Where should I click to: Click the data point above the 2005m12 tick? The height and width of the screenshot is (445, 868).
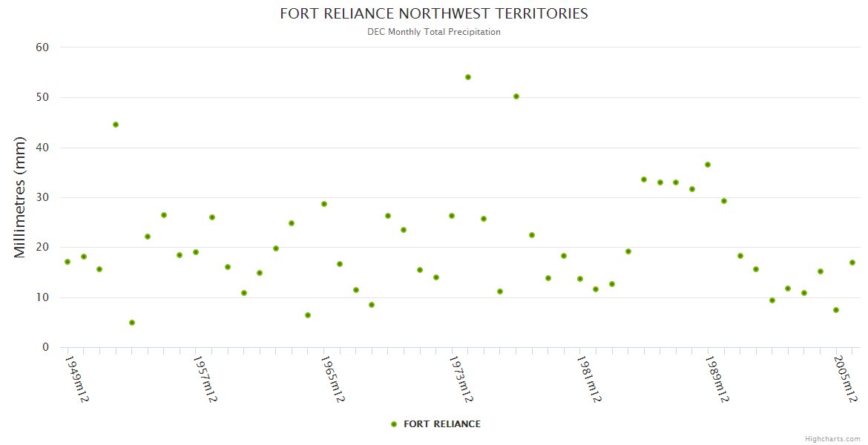836,310
